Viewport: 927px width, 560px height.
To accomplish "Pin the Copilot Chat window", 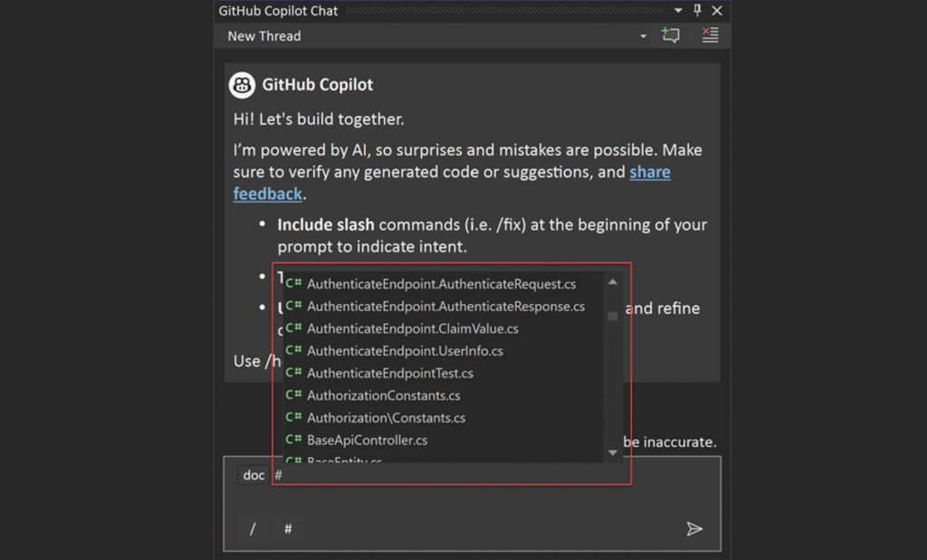I will (697, 11).
